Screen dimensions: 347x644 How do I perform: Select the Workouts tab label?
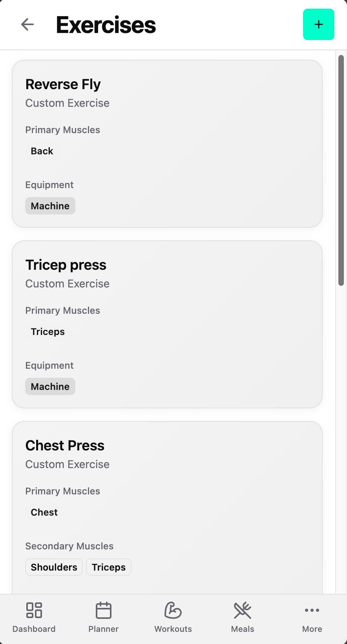click(x=173, y=629)
